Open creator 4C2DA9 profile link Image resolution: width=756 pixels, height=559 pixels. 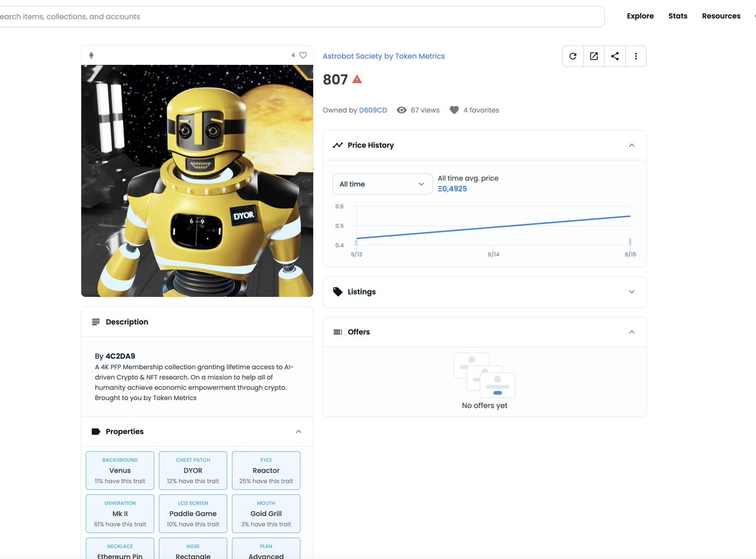pos(120,356)
